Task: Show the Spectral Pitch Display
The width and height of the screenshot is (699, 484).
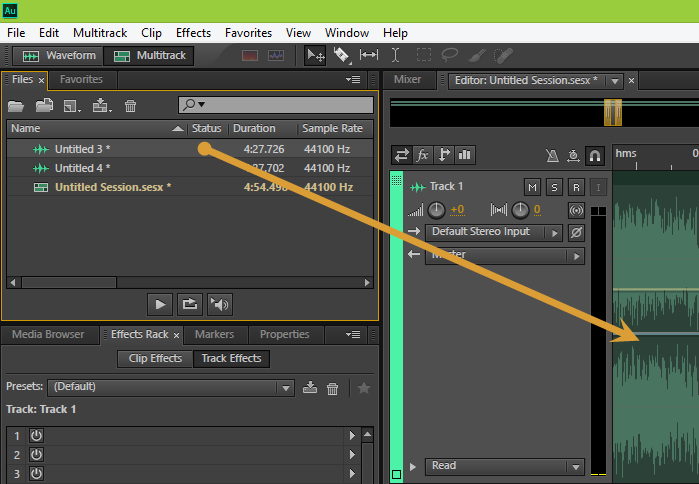Action: (276, 56)
